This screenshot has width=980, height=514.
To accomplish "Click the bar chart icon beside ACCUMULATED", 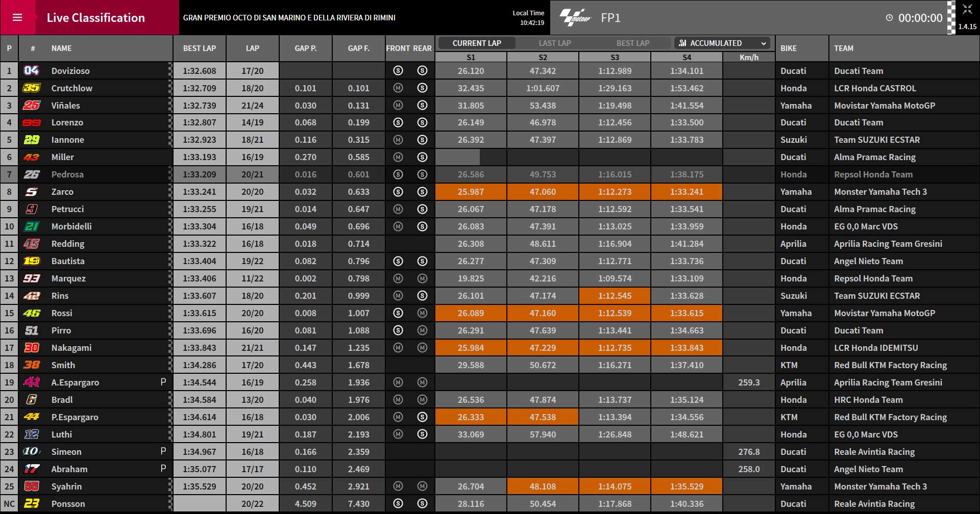I will tap(682, 43).
